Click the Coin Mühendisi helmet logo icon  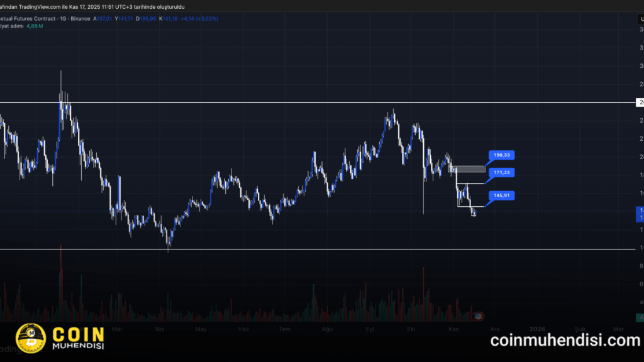tap(30, 338)
